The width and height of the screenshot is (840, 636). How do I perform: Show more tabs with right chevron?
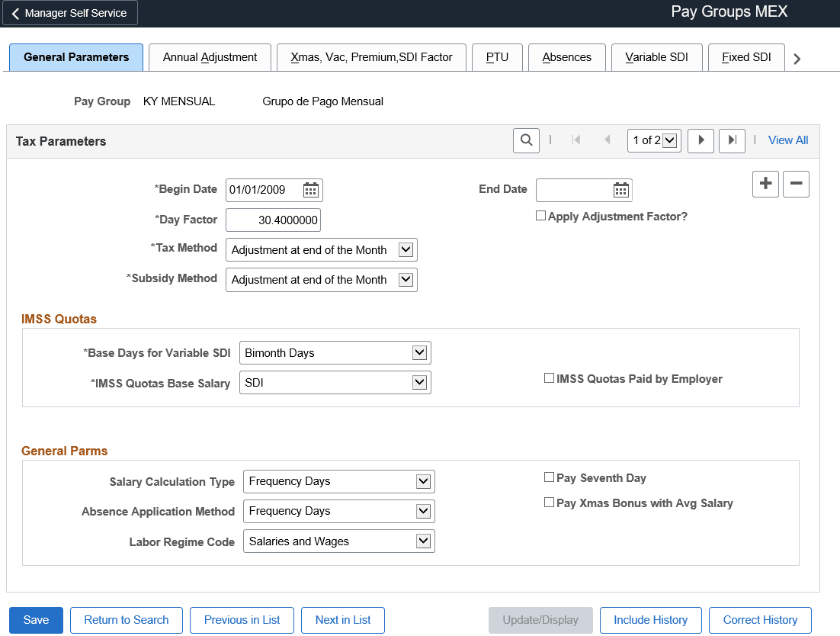[x=797, y=59]
